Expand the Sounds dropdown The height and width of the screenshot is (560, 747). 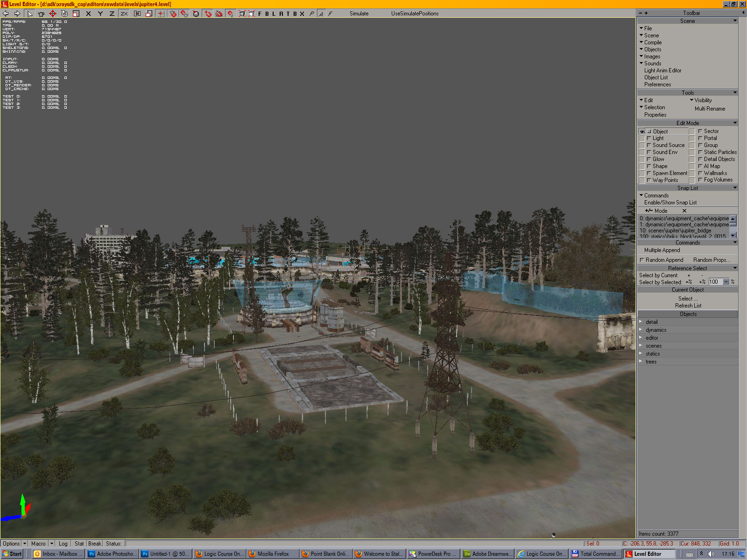[x=650, y=63]
